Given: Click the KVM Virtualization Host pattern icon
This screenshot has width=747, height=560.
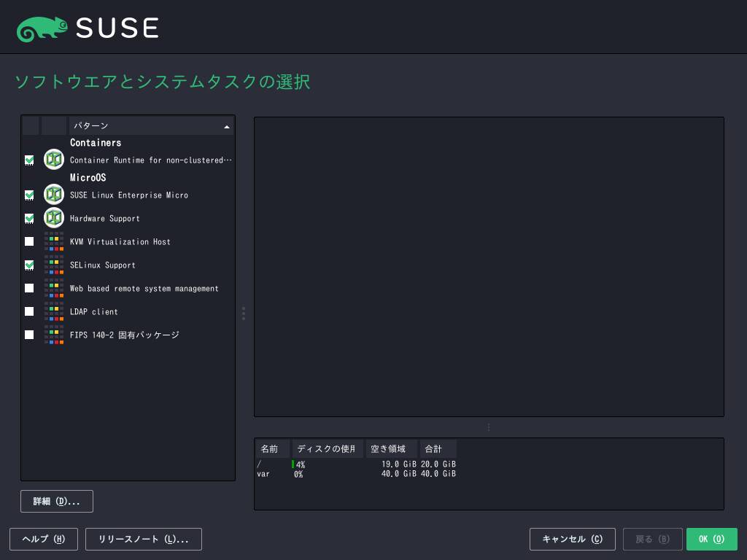Looking at the screenshot, I should click(x=53, y=241).
